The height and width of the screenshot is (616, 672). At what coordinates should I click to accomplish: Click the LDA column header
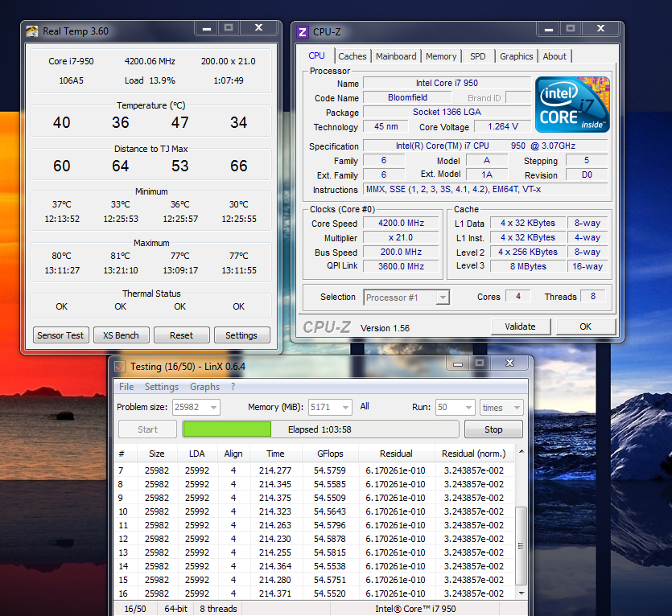click(x=197, y=454)
